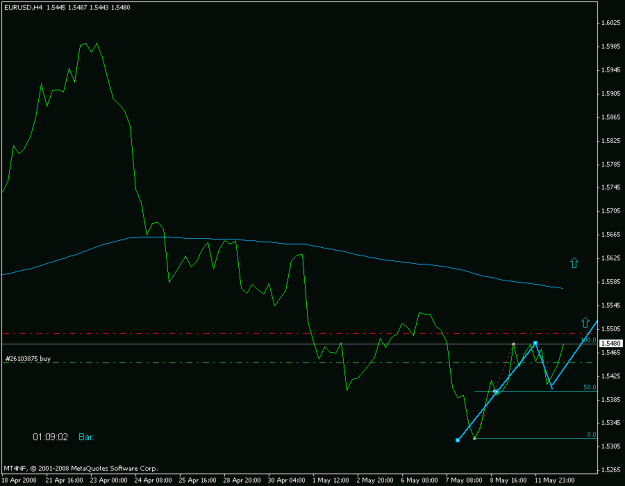Click the 1.5985 price axis label
This screenshot has width=625, height=486.
click(611, 46)
